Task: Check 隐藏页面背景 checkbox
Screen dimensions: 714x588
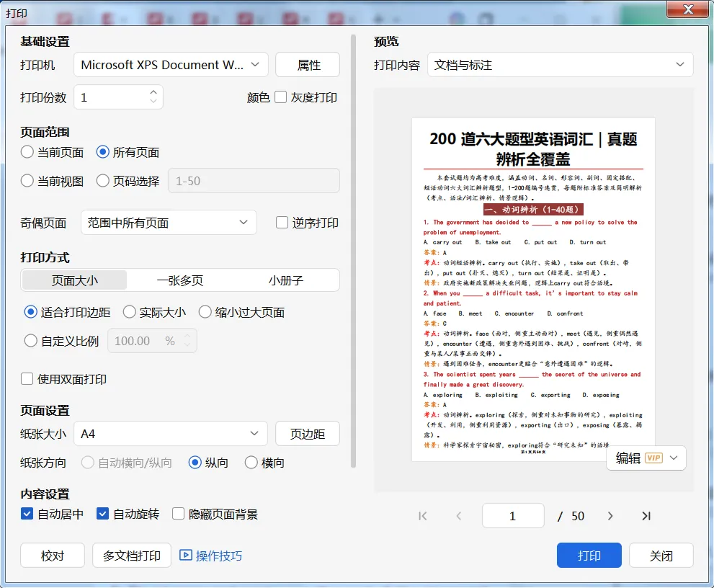Action: pyautogui.click(x=178, y=514)
